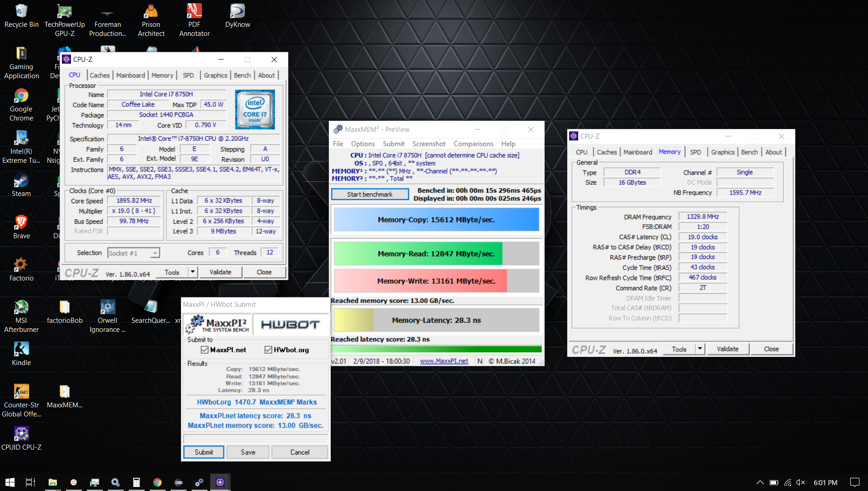Screen dimensions: 868x491
Task: Click the Core Speed value field
Action: pos(134,200)
